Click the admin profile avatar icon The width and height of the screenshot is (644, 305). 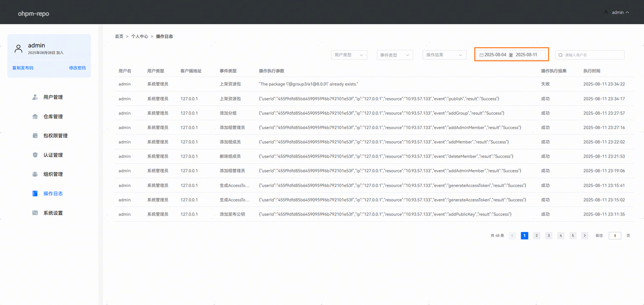(19, 49)
